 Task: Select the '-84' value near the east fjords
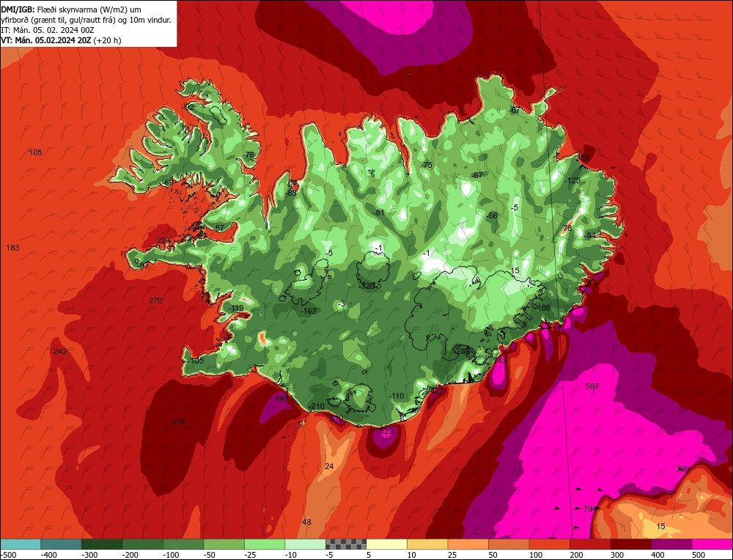590,235
